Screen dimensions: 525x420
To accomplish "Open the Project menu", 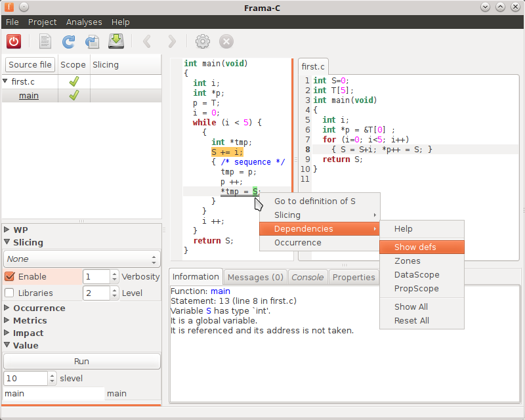I will pos(43,22).
